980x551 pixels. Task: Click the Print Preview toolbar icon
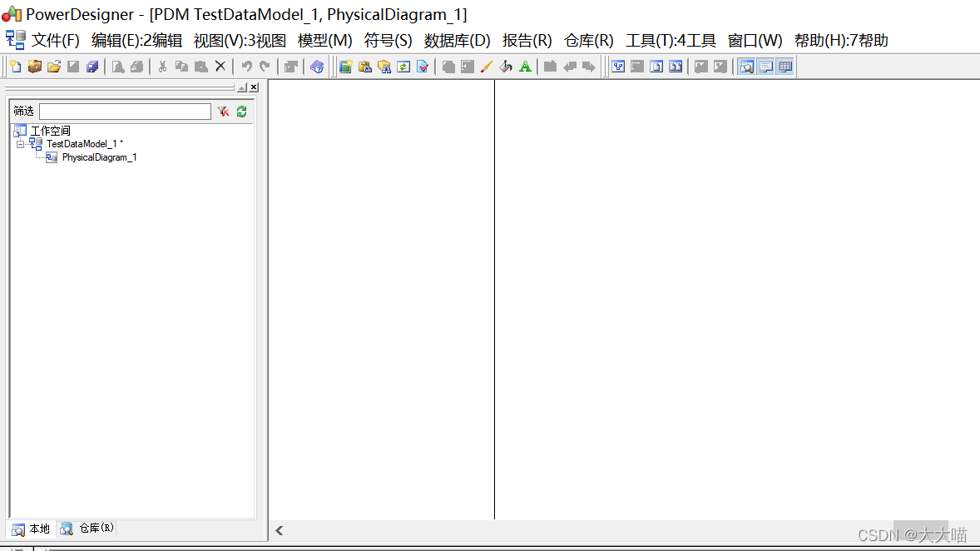[117, 67]
